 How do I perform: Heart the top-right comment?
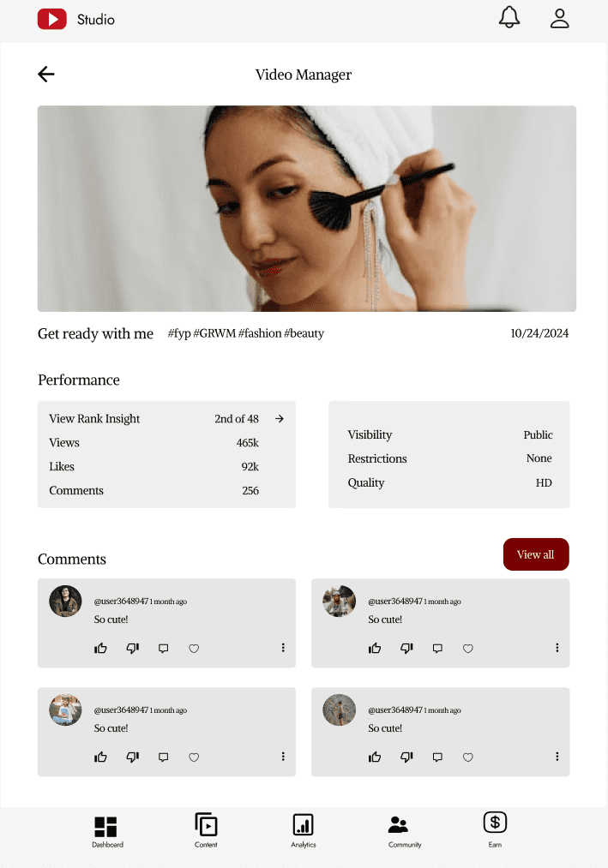[x=467, y=649]
